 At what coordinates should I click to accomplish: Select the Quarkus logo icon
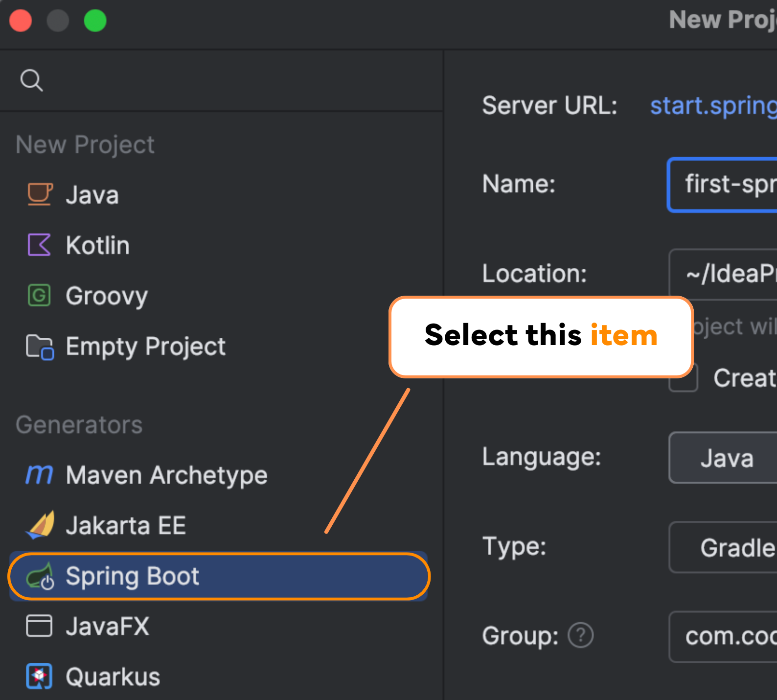coord(39,676)
